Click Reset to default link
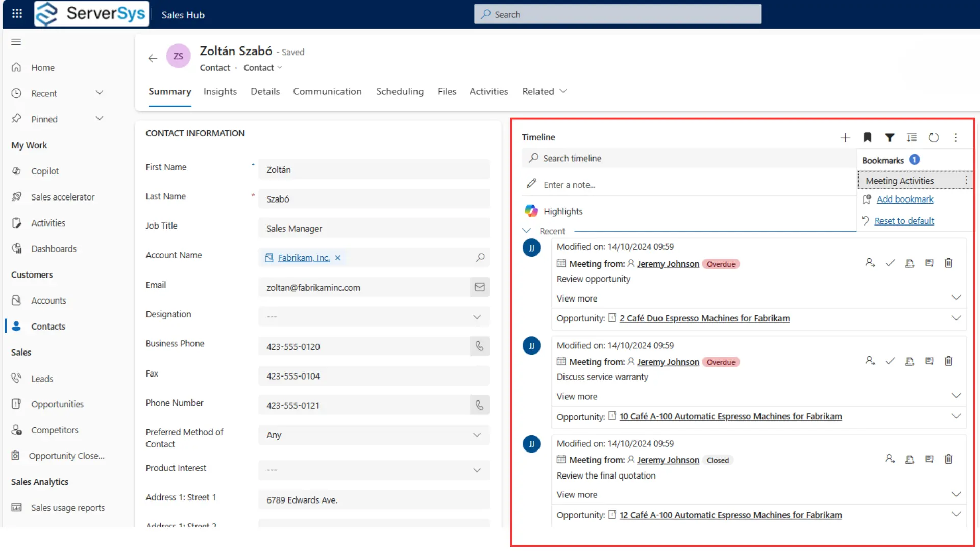Viewport: 980px width, 551px height. click(904, 221)
